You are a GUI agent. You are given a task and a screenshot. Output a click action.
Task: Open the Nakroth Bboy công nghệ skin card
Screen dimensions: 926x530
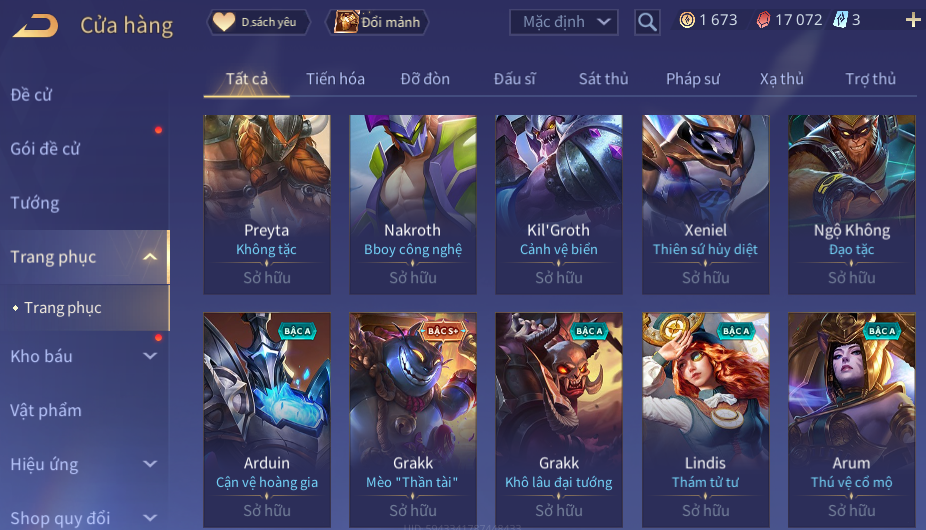click(x=413, y=204)
